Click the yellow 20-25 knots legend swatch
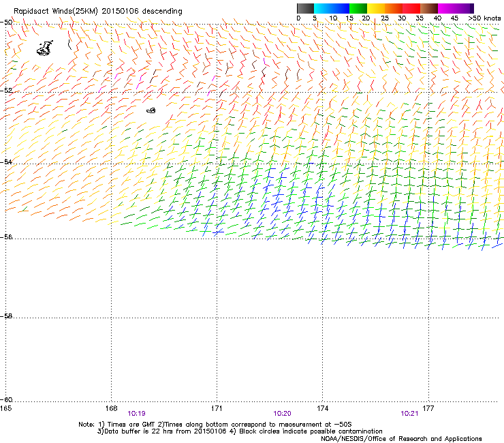 click(375, 8)
